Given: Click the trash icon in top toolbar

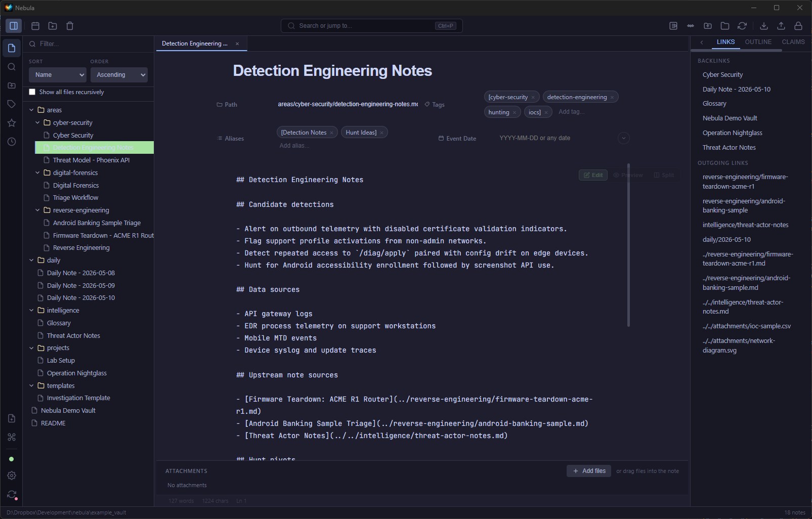Looking at the screenshot, I should [x=70, y=26].
